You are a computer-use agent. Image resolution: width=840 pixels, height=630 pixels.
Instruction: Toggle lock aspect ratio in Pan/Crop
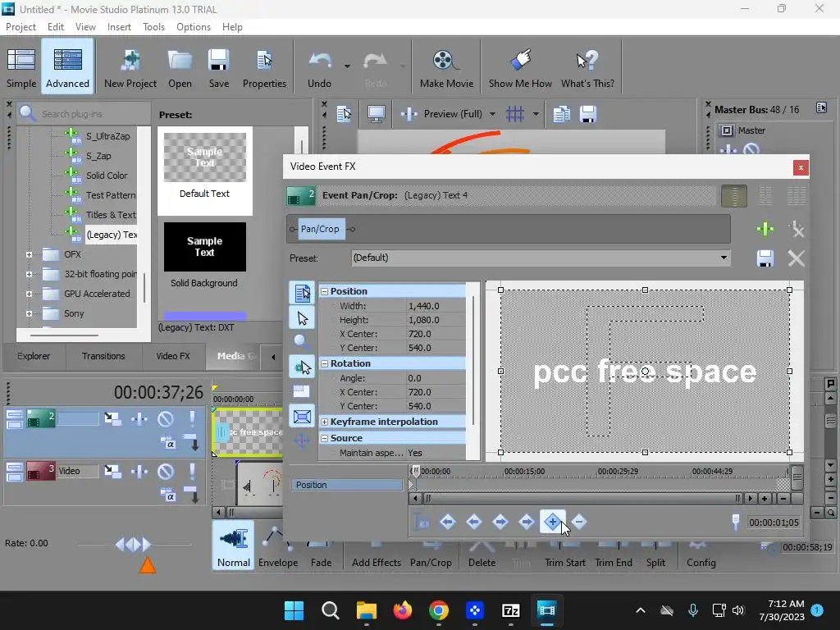[x=302, y=391]
